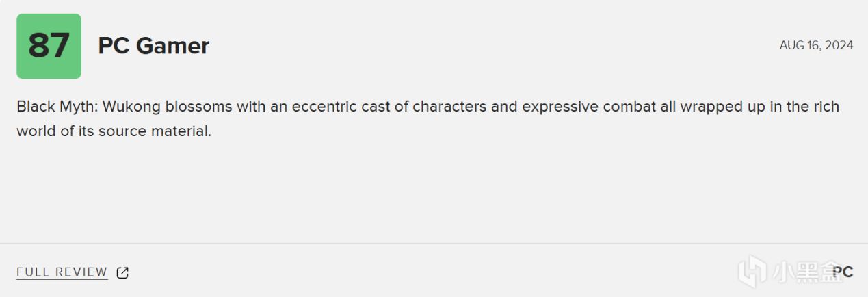The image size is (868, 297).
Task: Click the PC platform label
Action: tap(843, 272)
